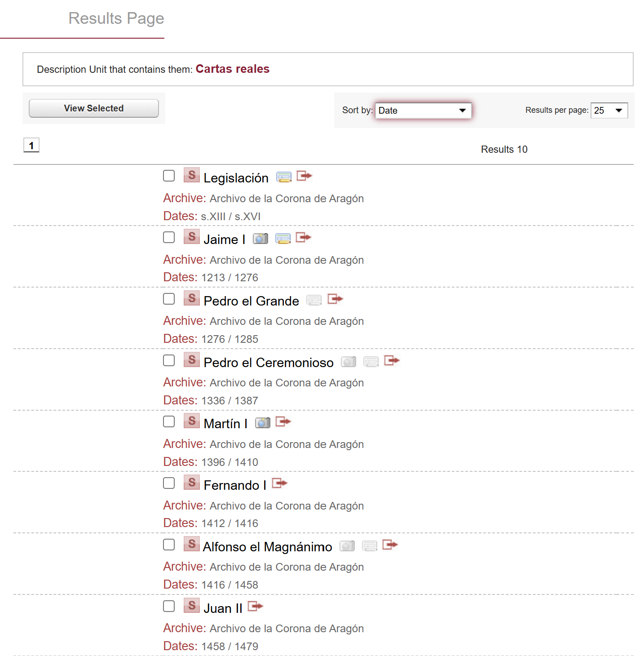Click the S series icon beside Pedro el Grande
644x656 pixels.
[192, 298]
